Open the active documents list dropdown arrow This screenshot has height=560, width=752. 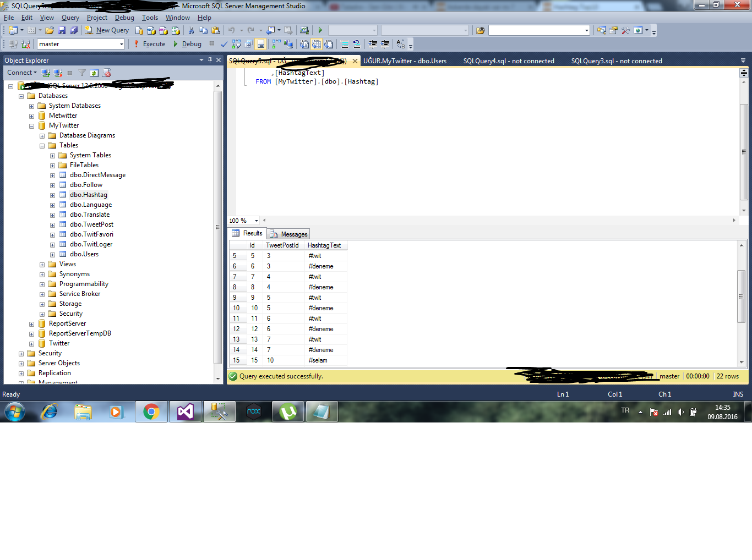(743, 61)
